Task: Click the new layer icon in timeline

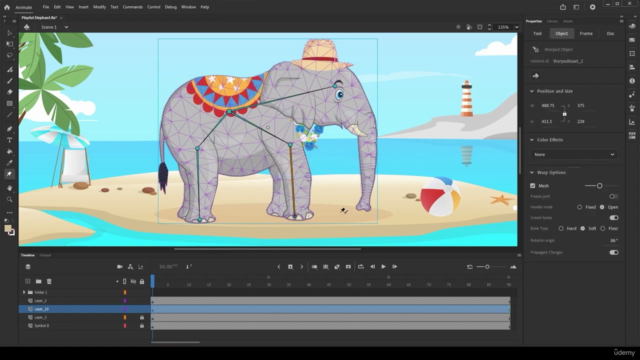Action: point(28,281)
